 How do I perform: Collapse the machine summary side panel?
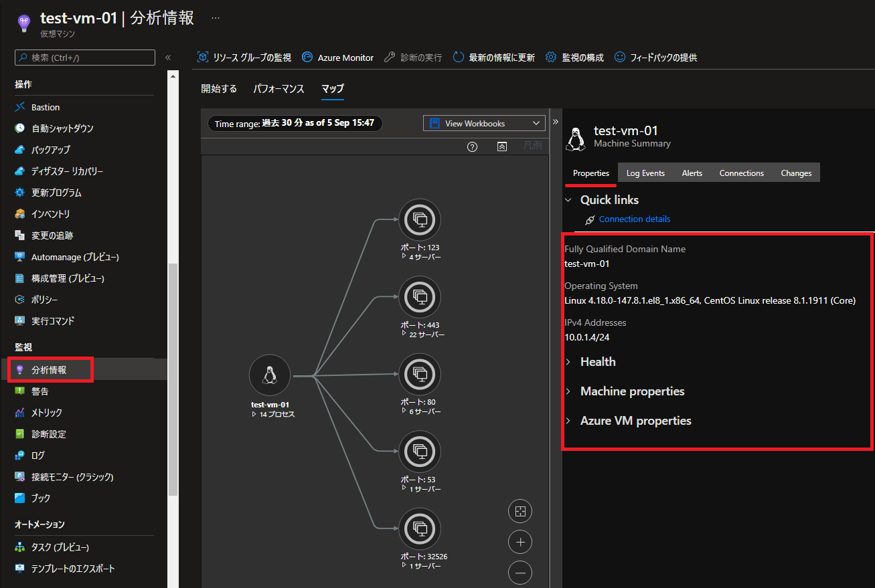point(554,122)
